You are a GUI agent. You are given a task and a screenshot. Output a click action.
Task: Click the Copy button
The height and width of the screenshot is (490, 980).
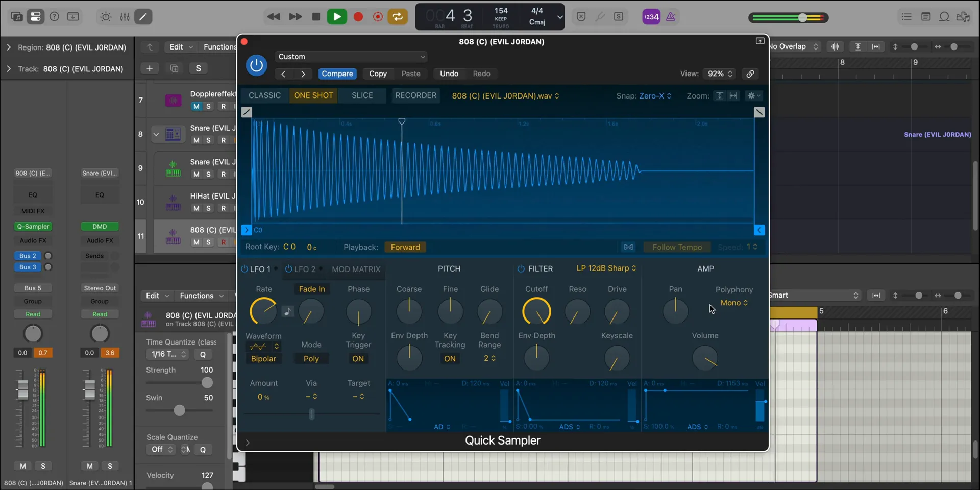[378, 74]
